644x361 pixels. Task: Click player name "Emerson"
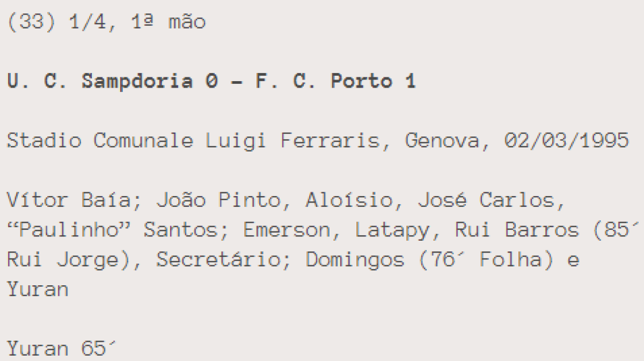[292, 230]
